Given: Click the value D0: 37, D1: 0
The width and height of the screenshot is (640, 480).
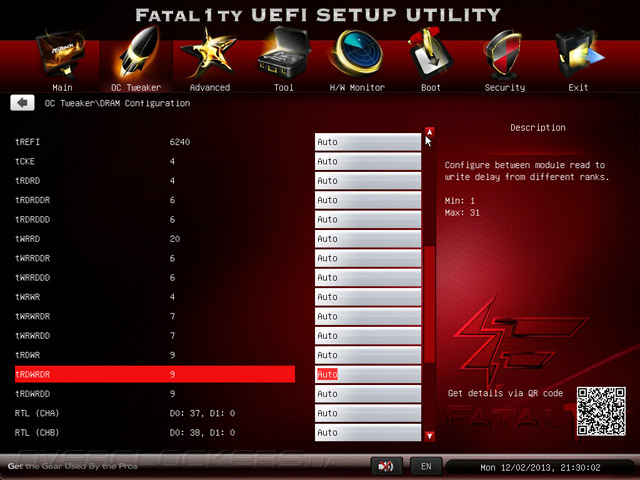Looking at the screenshot, I should pyautogui.click(x=202, y=413).
